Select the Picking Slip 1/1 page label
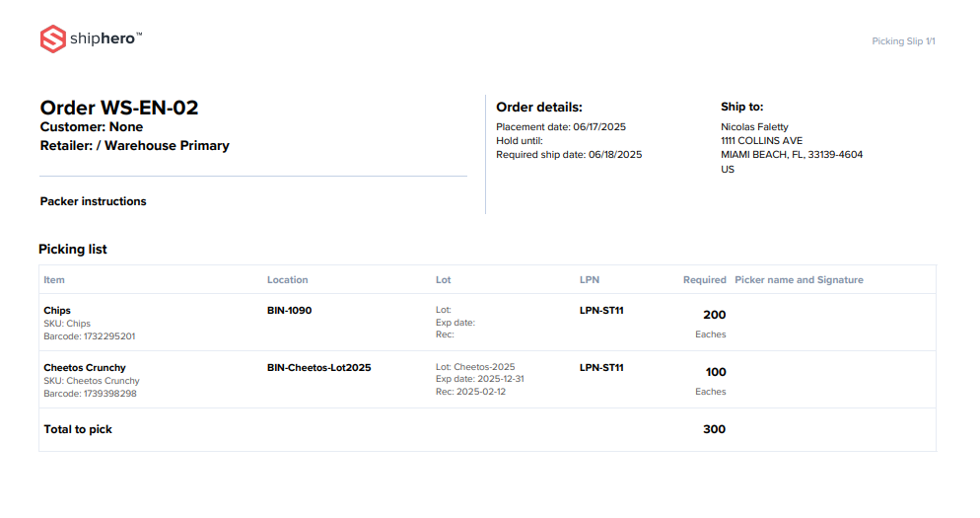 click(x=903, y=41)
